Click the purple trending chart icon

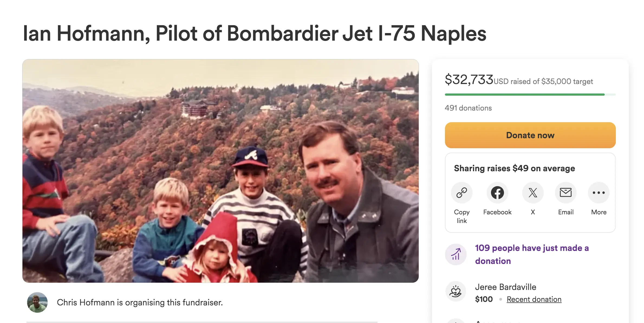[x=456, y=254]
